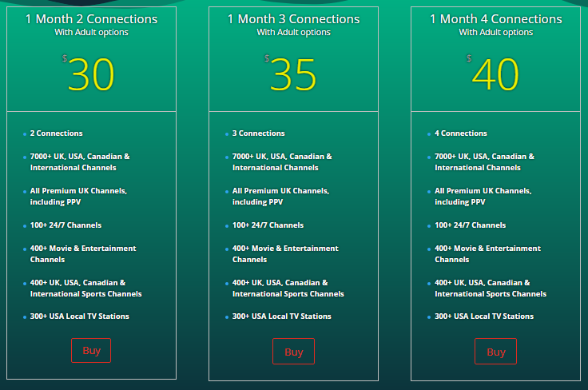Click the $35 price figure
Screen dimensions: 588x390
click(293, 74)
